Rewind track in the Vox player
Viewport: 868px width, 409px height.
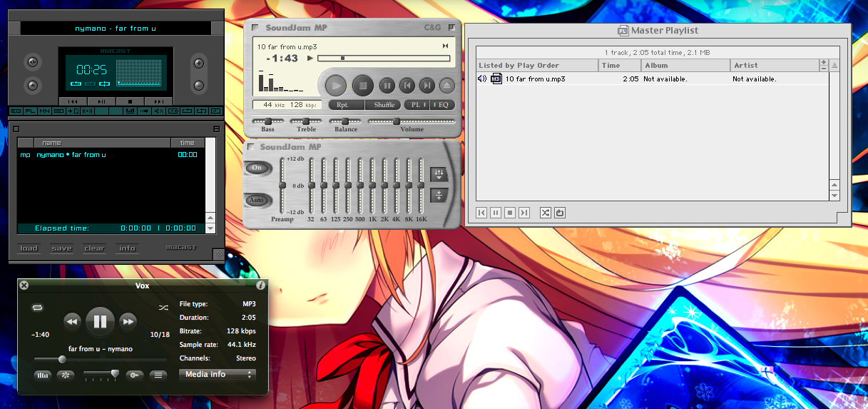click(x=72, y=322)
